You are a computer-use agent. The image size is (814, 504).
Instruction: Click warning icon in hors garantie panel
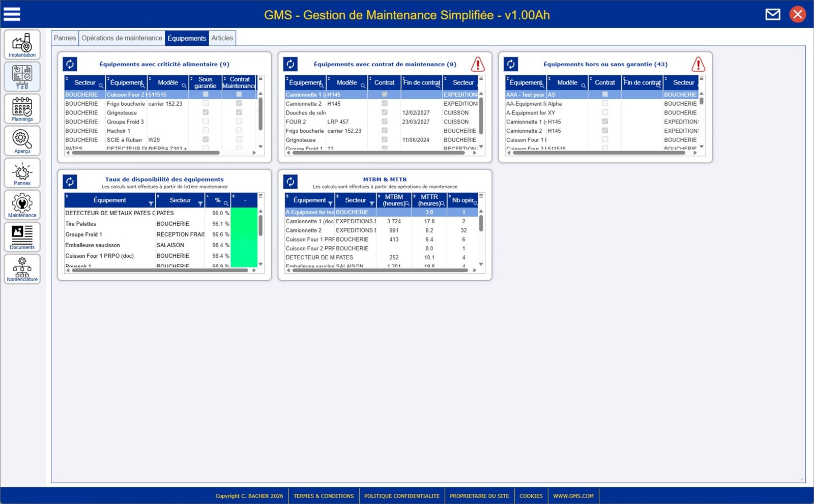698,64
